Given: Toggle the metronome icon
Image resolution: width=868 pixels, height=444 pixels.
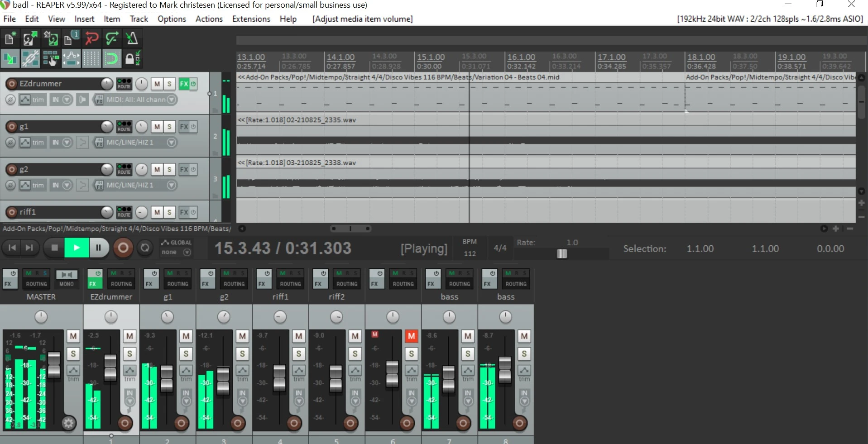Looking at the screenshot, I should point(132,38).
